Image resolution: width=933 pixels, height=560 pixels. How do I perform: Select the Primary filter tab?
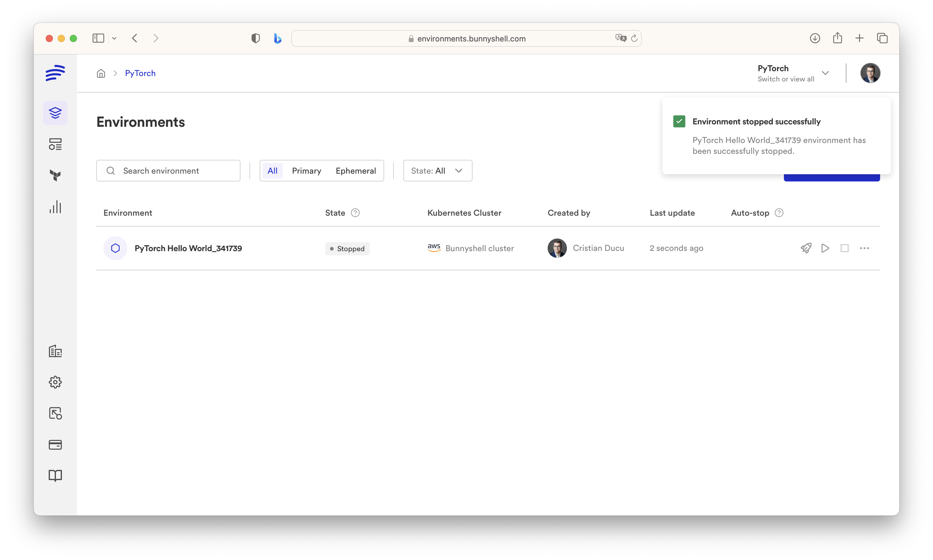click(307, 171)
